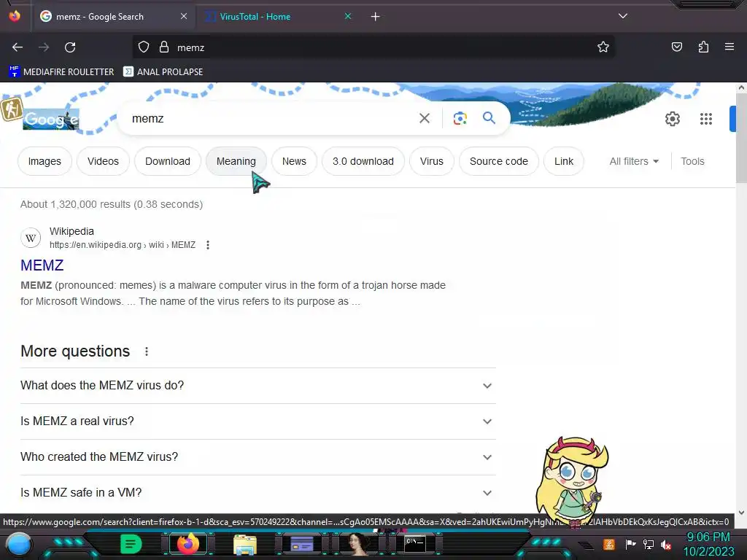747x560 pixels.
Task: Click the Wikipedia favicon icon
Action: coord(31,238)
